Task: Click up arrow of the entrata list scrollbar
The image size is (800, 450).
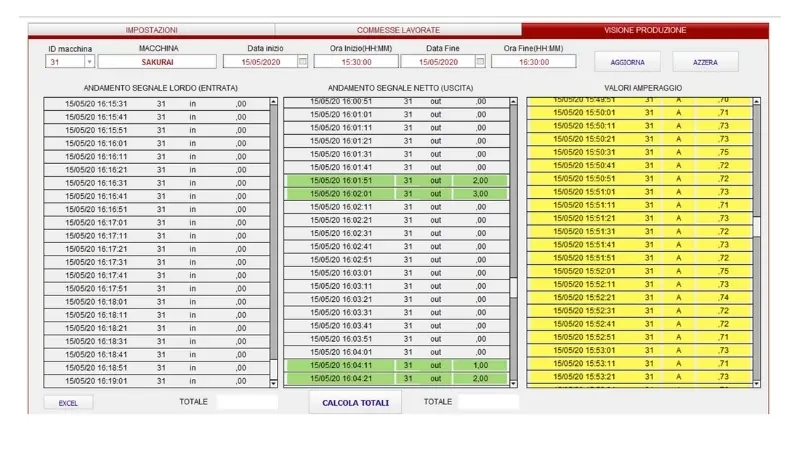Action: (x=273, y=102)
